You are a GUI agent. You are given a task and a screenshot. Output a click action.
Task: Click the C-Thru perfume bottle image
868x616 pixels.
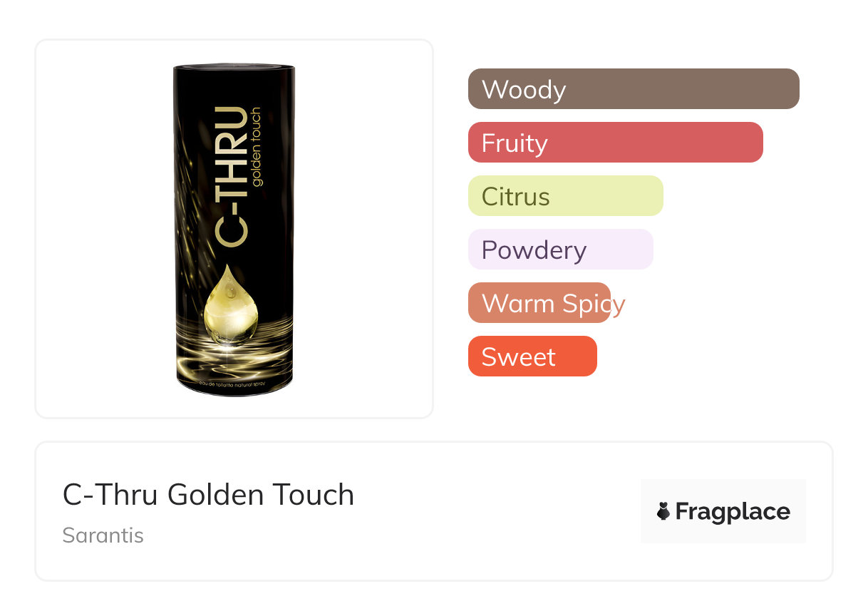(x=234, y=228)
